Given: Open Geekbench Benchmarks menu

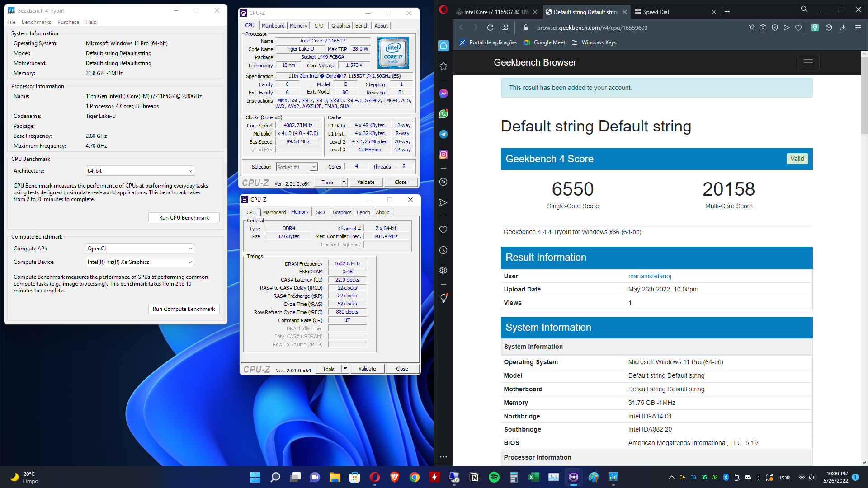Looking at the screenshot, I should [36, 22].
